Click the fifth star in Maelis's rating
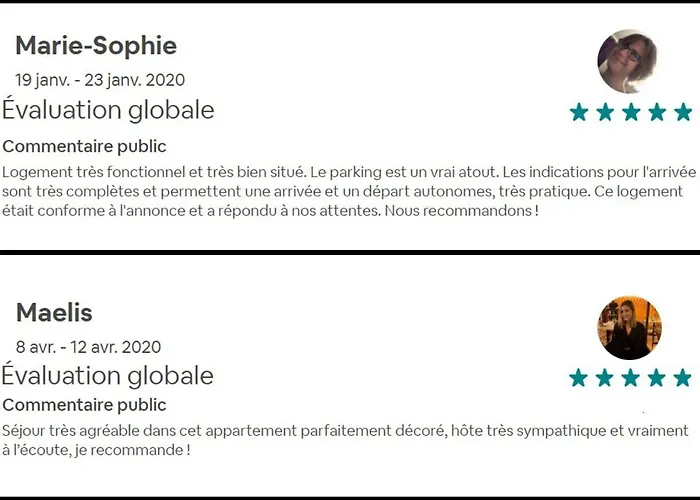Screen dimensions: 700x500 click(x=682, y=378)
